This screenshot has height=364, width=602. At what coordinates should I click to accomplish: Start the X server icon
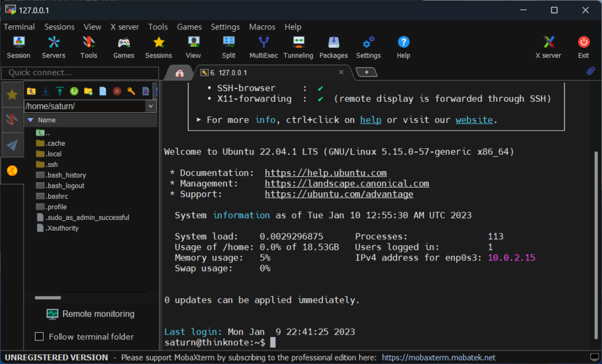point(549,47)
